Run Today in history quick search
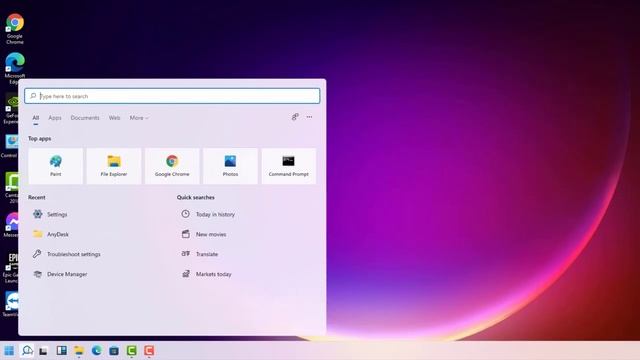640x360 pixels. point(208,214)
